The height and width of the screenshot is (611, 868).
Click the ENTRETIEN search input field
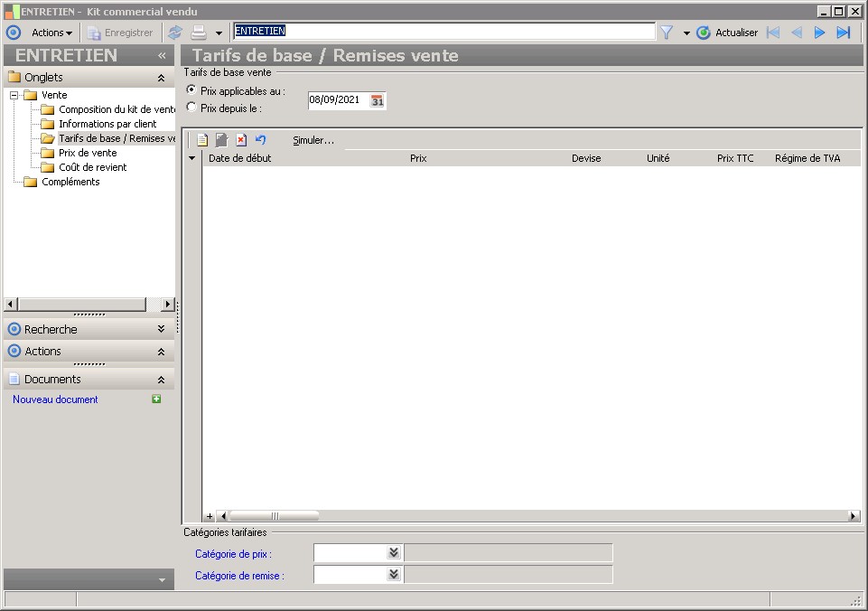click(444, 31)
